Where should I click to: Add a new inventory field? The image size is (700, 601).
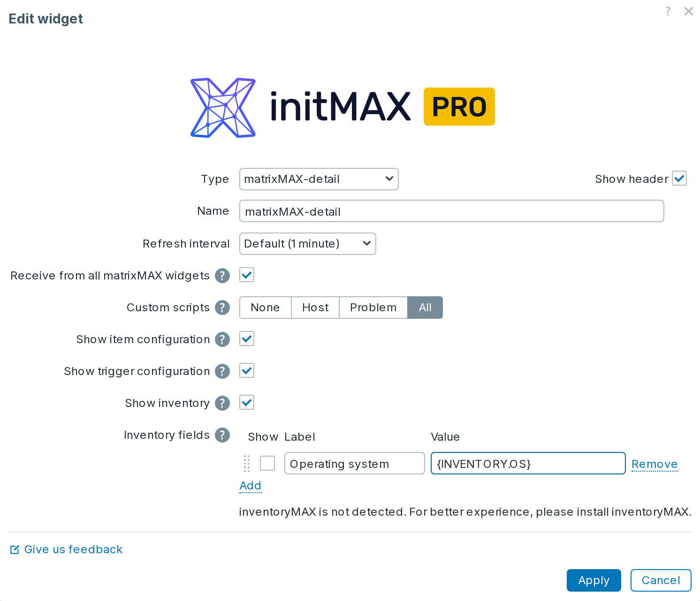(251, 486)
